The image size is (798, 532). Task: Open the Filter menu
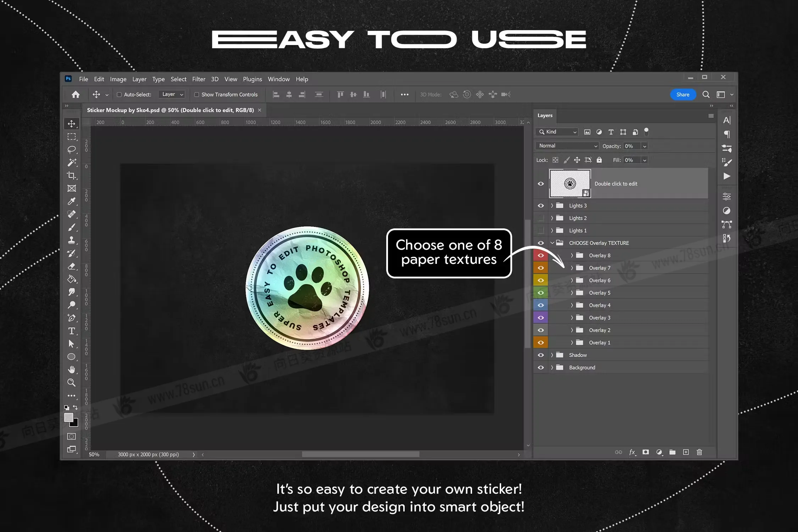[x=199, y=79]
